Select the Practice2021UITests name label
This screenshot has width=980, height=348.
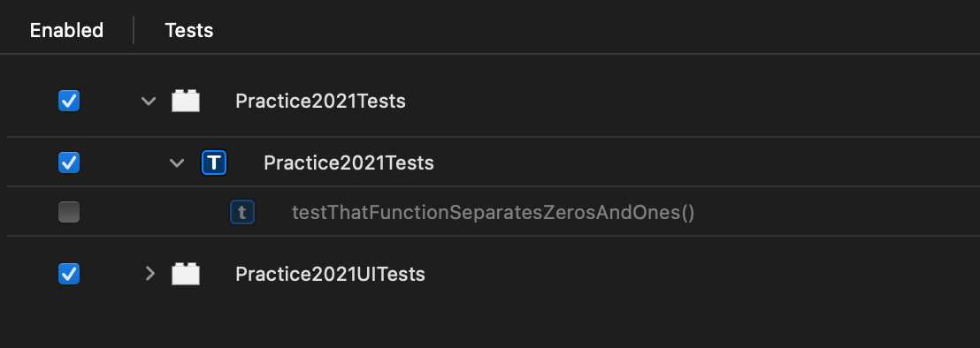[x=330, y=274]
